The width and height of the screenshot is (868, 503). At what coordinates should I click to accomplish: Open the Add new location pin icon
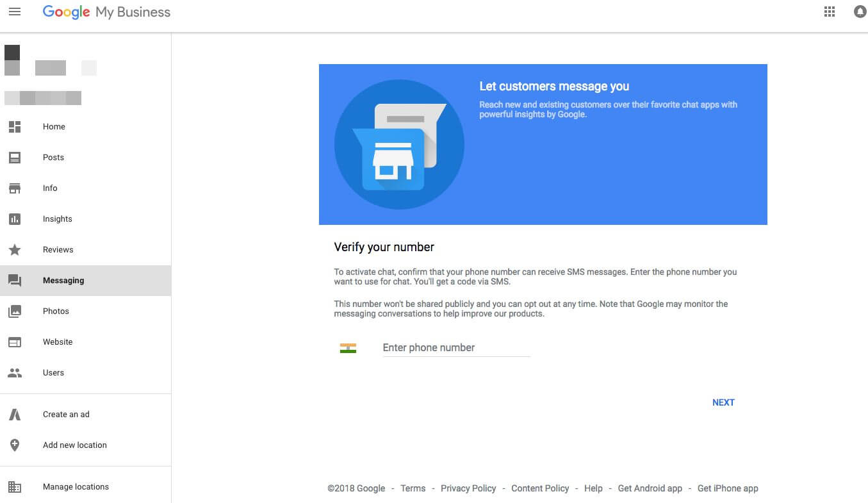[x=15, y=445]
